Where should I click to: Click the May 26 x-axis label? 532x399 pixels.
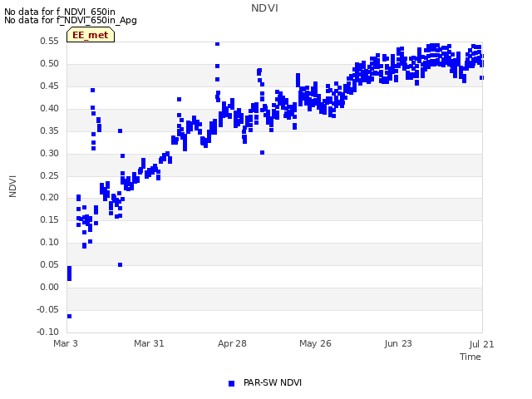click(x=315, y=343)
